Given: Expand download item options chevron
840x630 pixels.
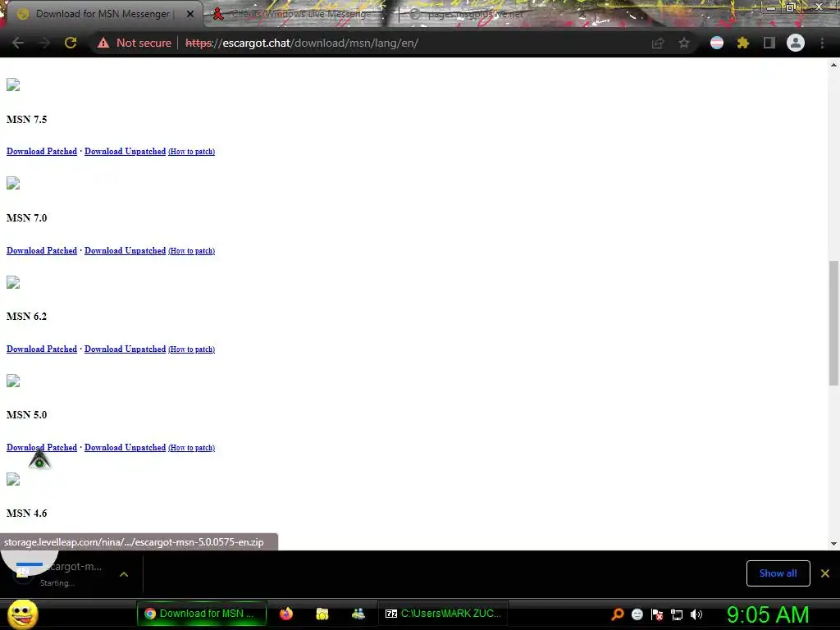Looking at the screenshot, I should [124, 574].
